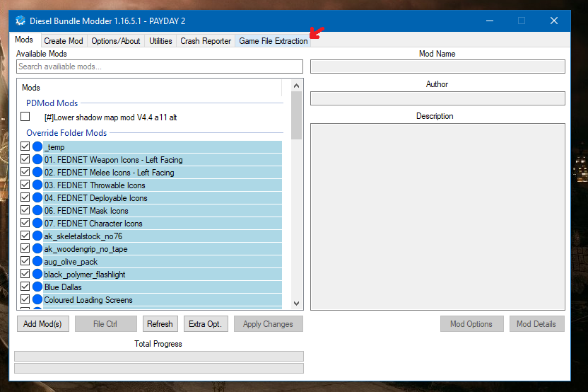Select the Blue Dallas mod row
The height and width of the screenshot is (392, 588).
coord(163,287)
